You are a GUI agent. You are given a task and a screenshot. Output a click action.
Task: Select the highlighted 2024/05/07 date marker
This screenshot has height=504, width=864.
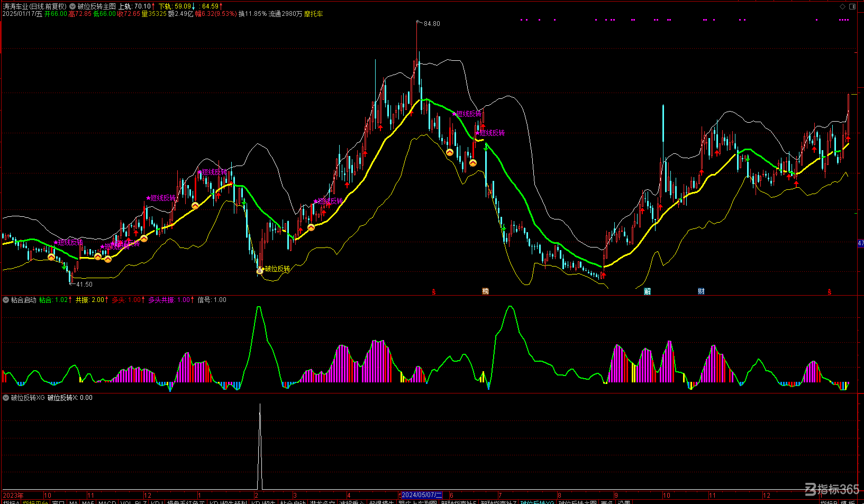[x=421, y=496]
